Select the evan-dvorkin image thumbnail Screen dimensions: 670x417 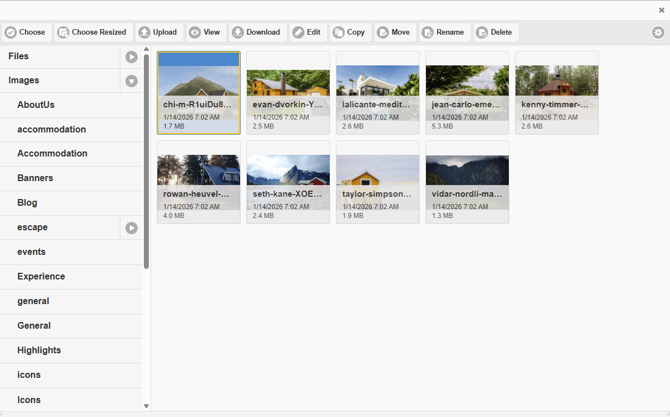tap(288, 93)
